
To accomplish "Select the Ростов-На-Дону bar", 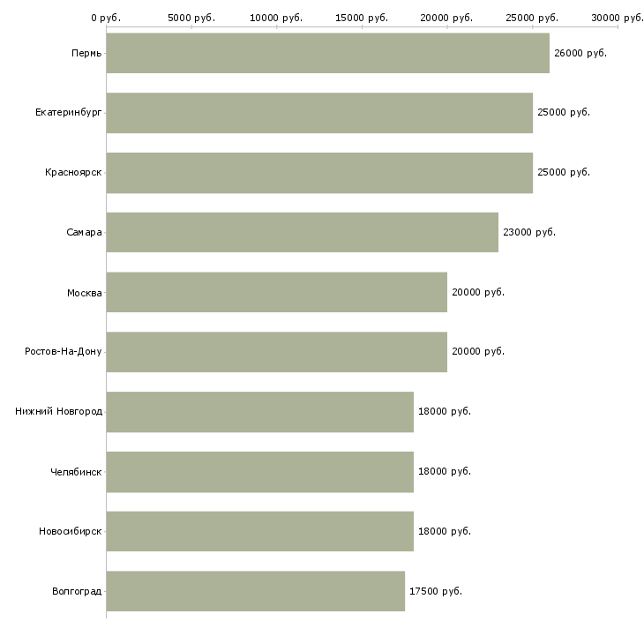I will point(276,352).
